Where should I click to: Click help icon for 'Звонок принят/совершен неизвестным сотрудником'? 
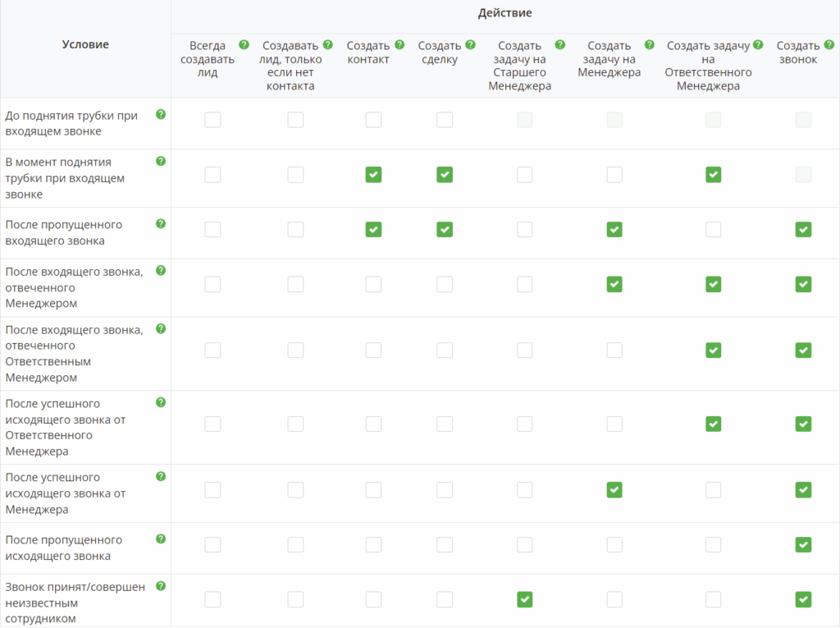click(161, 585)
